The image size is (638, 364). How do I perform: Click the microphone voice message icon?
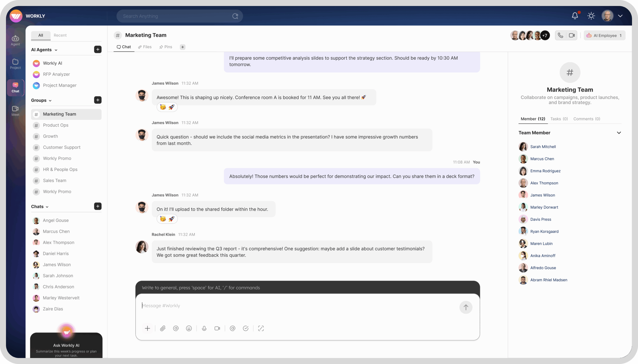tap(204, 328)
